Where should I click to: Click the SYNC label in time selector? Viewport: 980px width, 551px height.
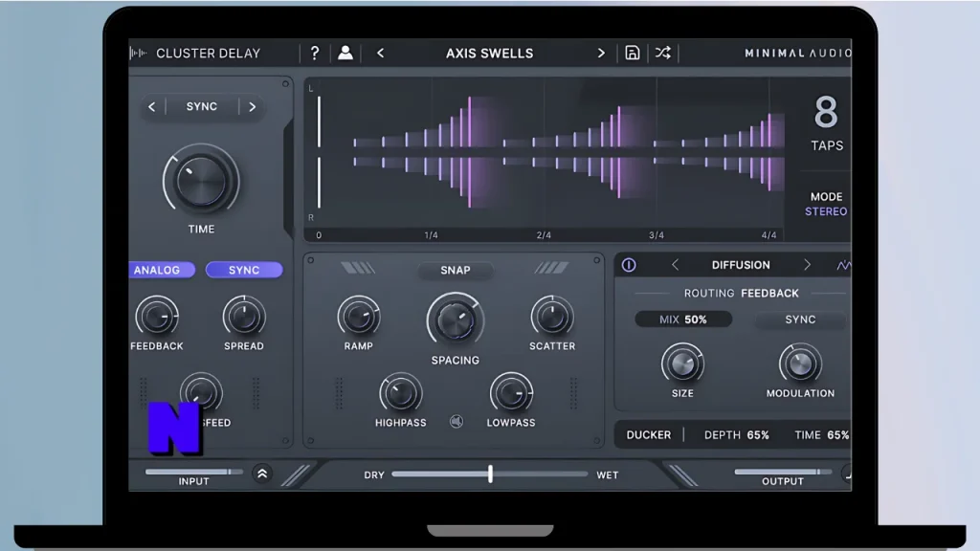pos(202,107)
